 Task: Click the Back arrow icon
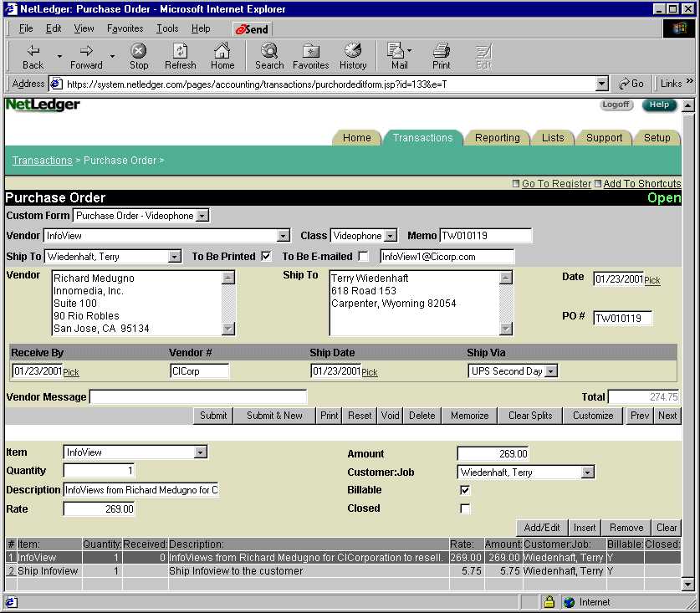point(33,51)
